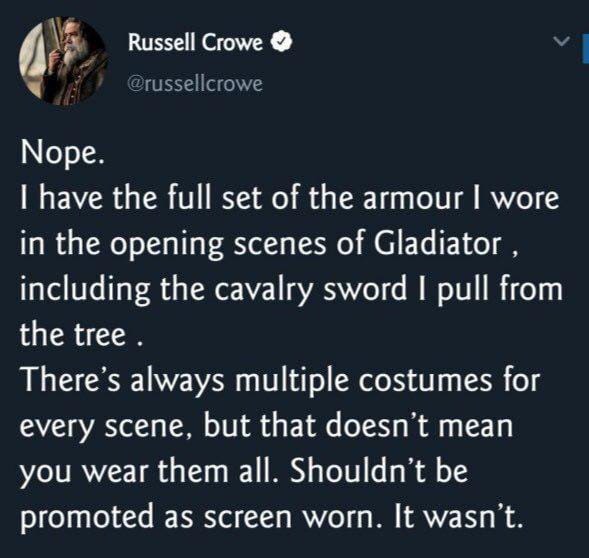Click the word "costumes" in the tweet

[424, 381]
